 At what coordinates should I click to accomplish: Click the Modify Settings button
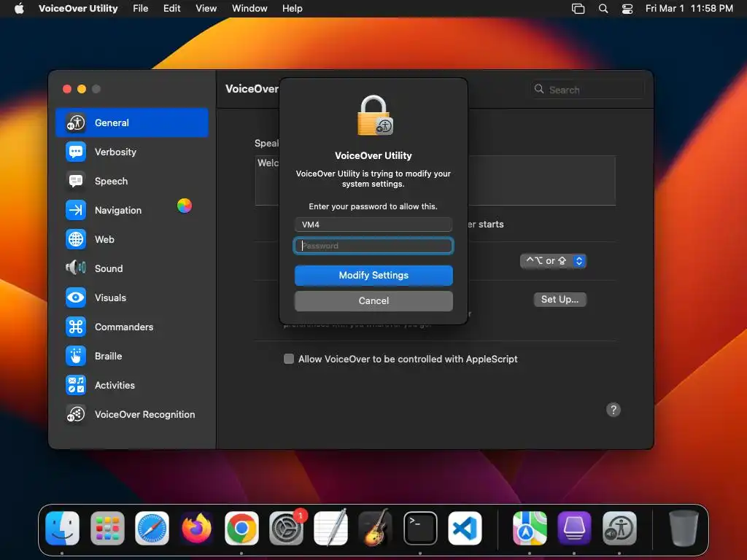click(x=373, y=275)
